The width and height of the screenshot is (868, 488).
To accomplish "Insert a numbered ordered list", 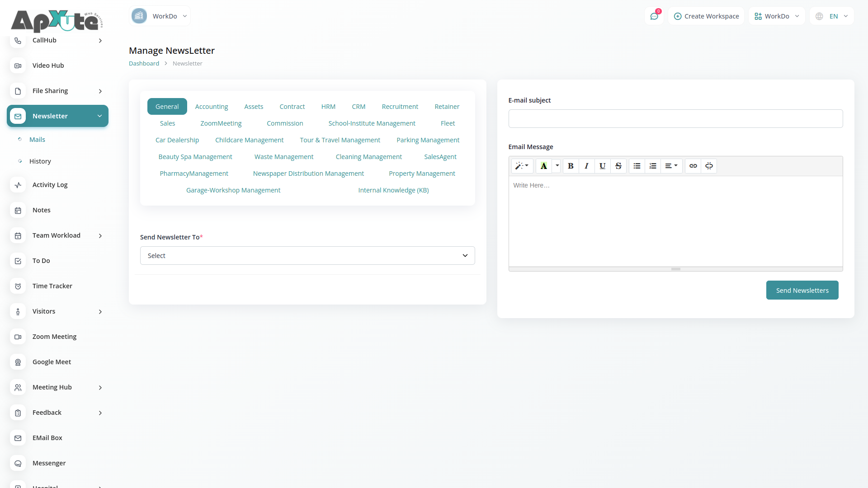I will (x=653, y=166).
